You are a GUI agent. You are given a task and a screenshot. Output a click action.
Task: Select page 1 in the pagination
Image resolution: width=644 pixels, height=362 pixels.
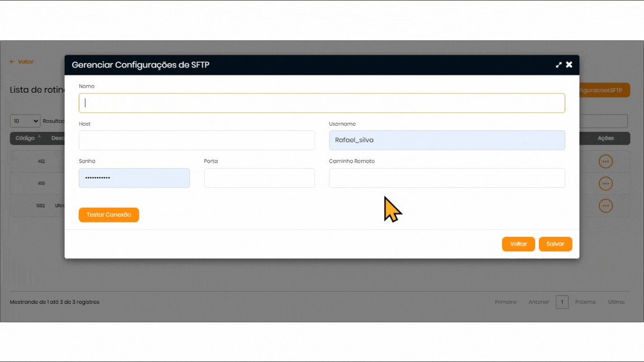tap(562, 302)
